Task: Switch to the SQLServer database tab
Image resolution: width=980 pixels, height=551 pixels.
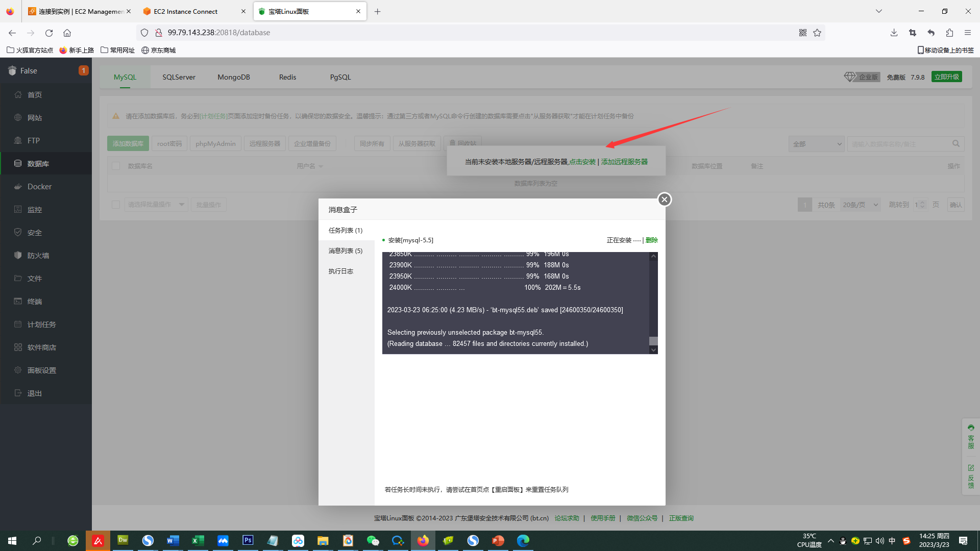Action: tap(179, 77)
